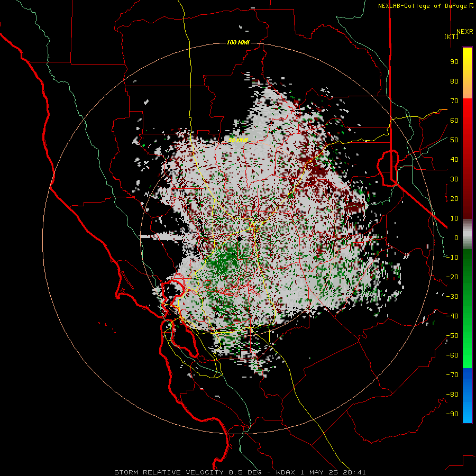Click the -90 value on the velocity scale

tap(452, 414)
